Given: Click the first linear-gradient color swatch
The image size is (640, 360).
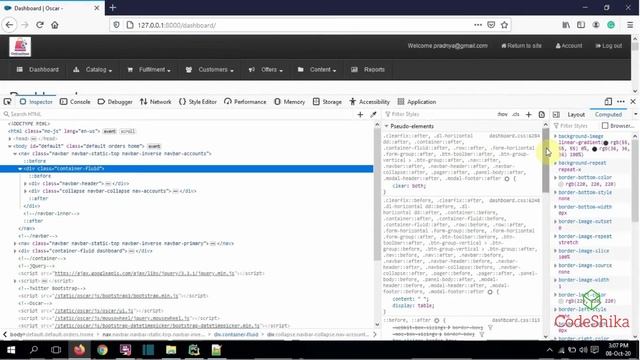Looking at the screenshot, I should (x=605, y=143).
